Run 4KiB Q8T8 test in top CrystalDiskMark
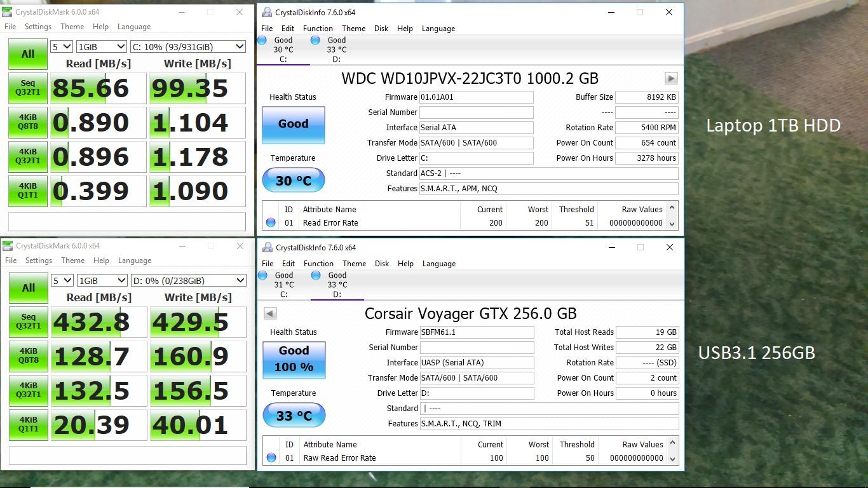Image resolution: width=868 pixels, height=488 pixels. (x=28, y=123)
